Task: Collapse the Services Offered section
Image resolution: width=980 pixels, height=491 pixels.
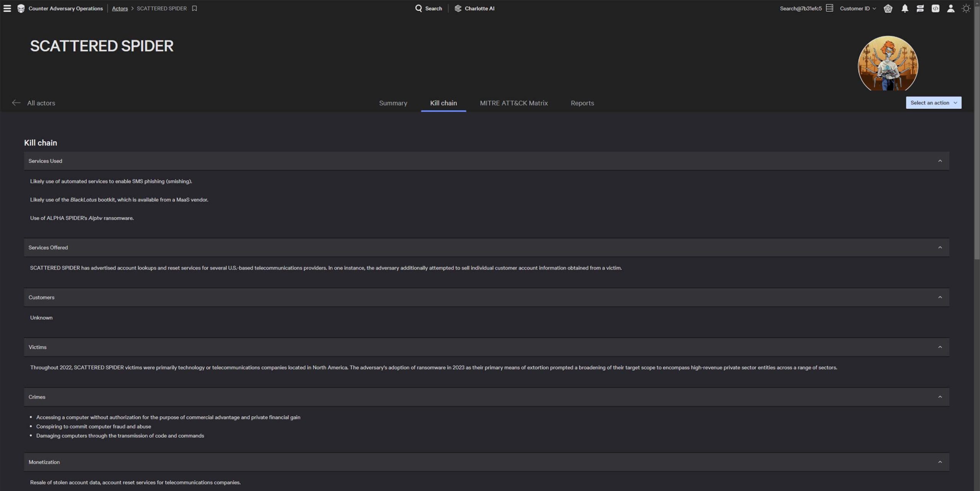Action: click(940, 247)
